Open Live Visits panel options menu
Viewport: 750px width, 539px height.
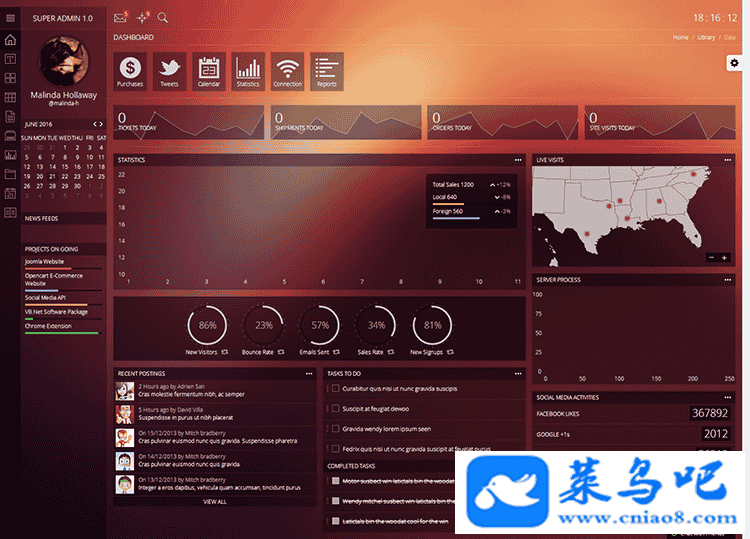click(728, 160)
